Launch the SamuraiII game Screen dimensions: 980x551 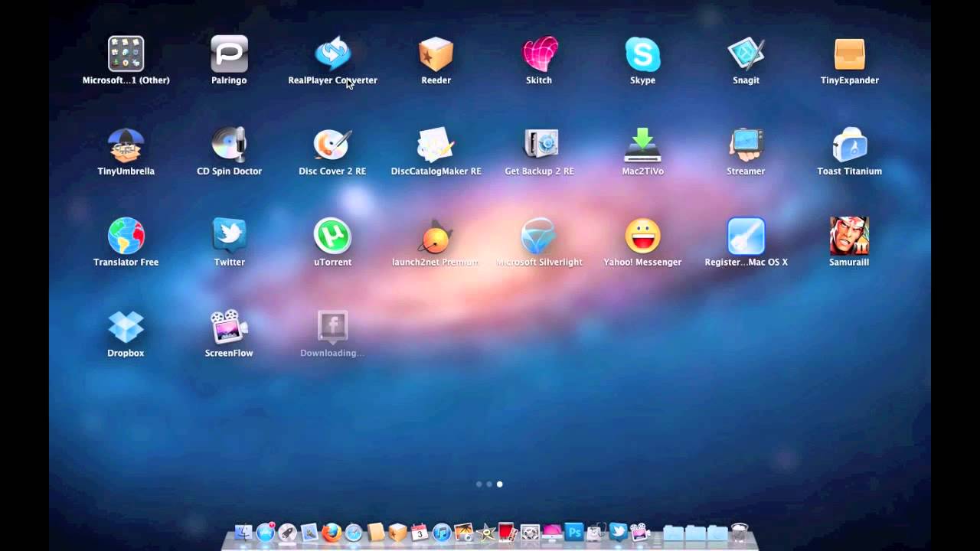point(849,236)
